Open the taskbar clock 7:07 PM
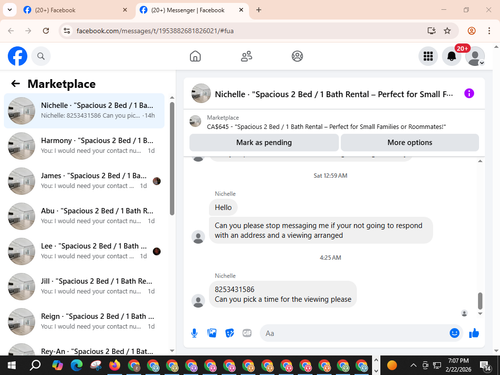This screenshot has width=500, height=375. pyautogui.click(x=458, y=365)
